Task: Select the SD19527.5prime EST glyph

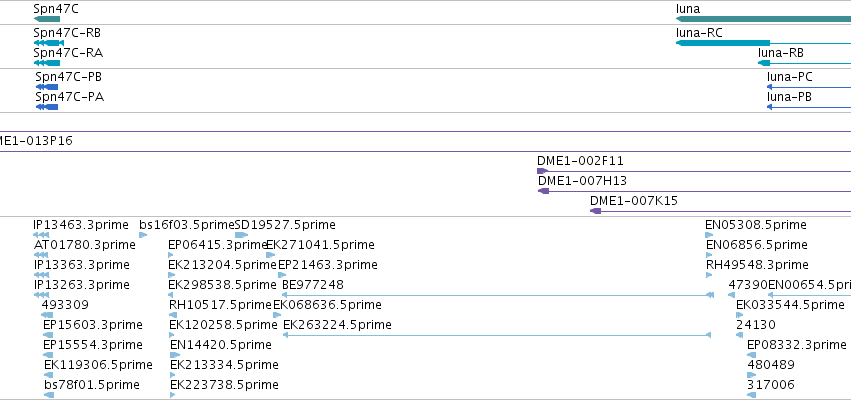Action: (x=242, y=235)
